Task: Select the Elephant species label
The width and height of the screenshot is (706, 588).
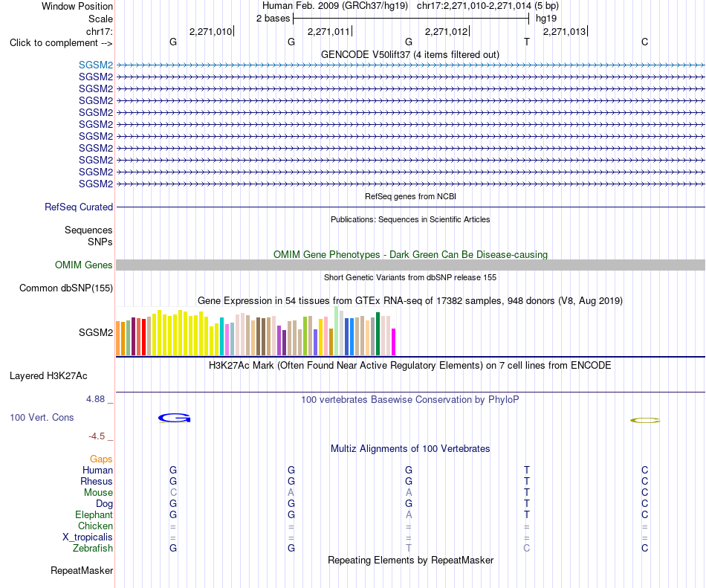Action: (x=94, y=514)
